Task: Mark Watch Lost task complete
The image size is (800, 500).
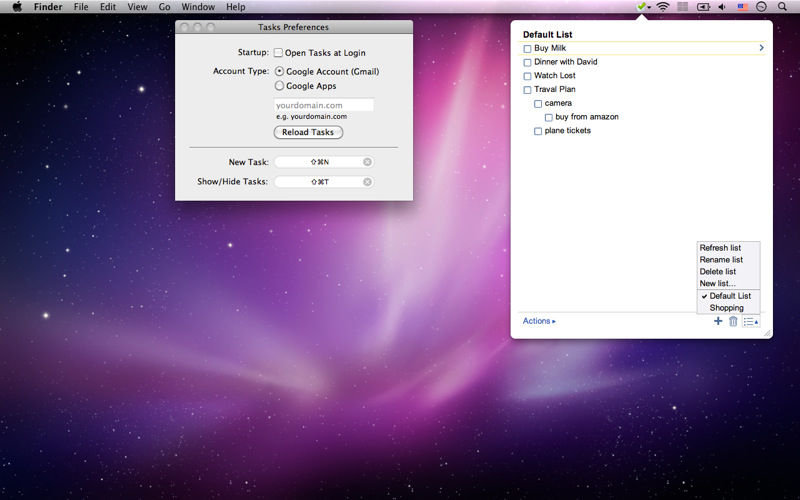Action: pyautogui.click(x=528, y=77)
